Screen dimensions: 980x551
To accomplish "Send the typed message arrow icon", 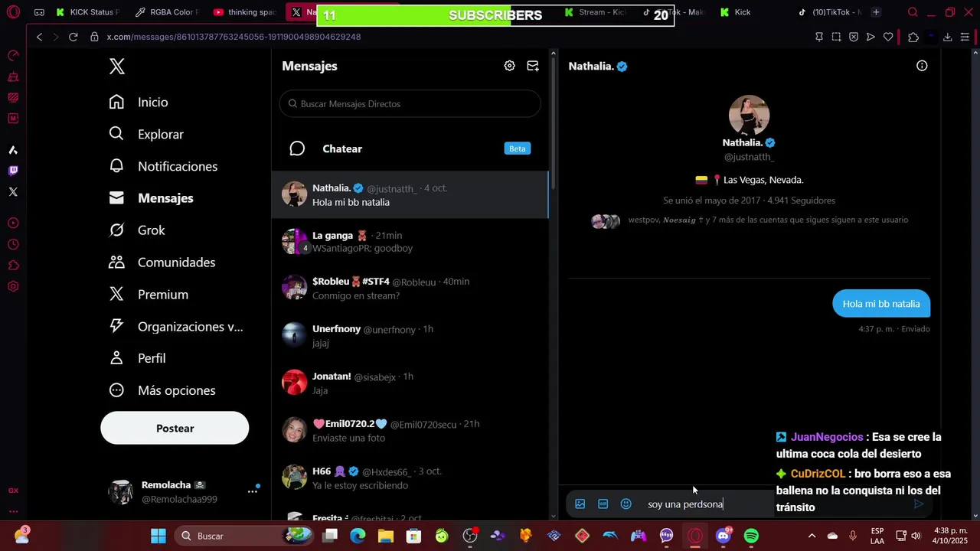I will click(919, 504).
